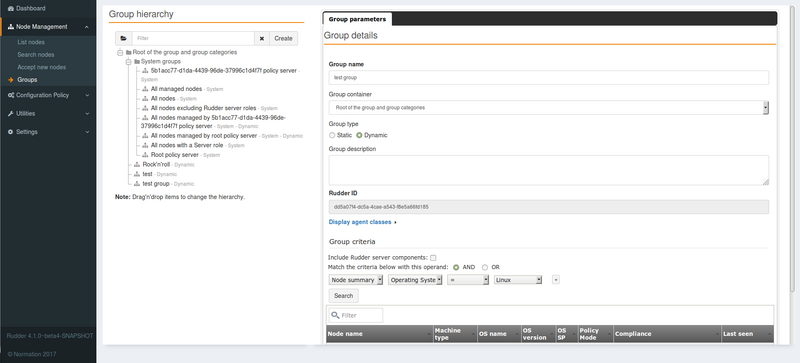The height and width of the screenshot is (363, 800).
Task: Clear the hierarchy filter with the X icon
Action: 262,38
